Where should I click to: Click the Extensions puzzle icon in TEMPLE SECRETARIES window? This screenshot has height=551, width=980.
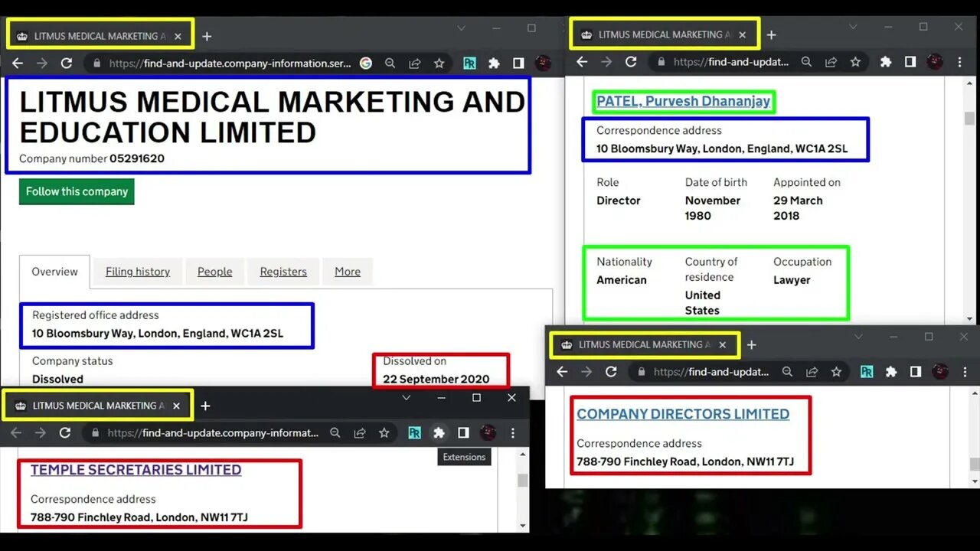(x=439, y=433)
